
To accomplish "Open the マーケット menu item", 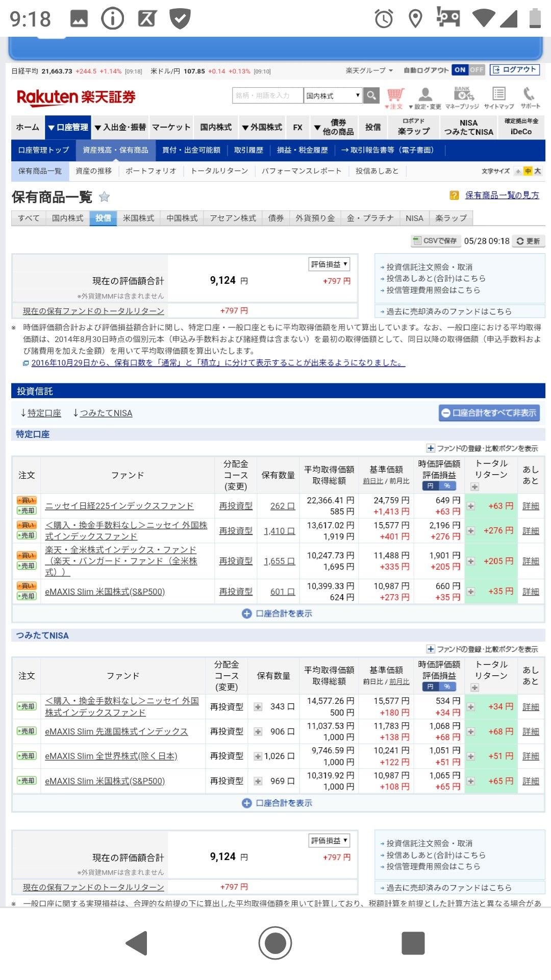I will (x=171, y=127).
